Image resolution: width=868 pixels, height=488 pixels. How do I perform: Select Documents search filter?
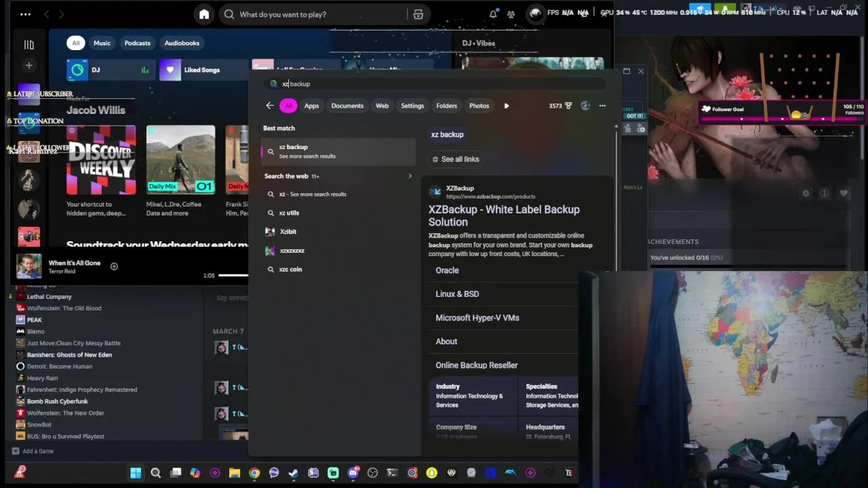coord(347,106)
